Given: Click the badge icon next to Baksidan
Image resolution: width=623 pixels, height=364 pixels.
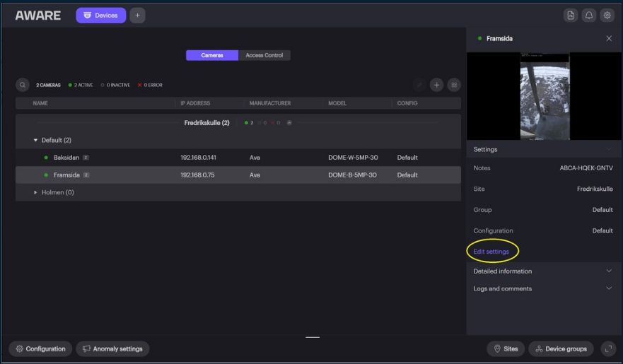Looking at the screenshot, I should 86,158.
